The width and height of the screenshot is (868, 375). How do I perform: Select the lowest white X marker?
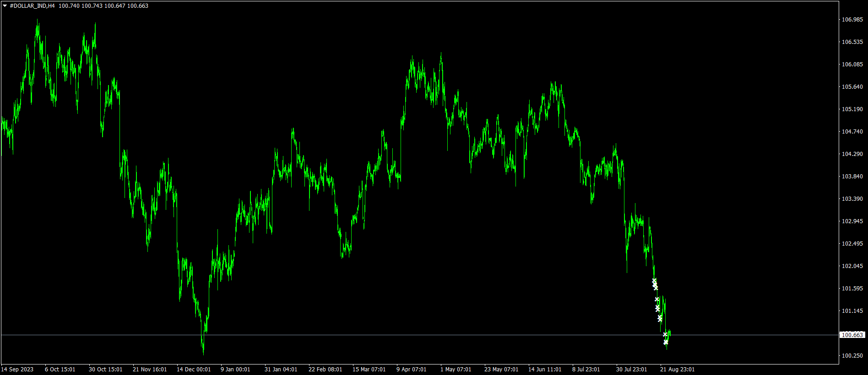pyautogui.click(x=666, y=342)
